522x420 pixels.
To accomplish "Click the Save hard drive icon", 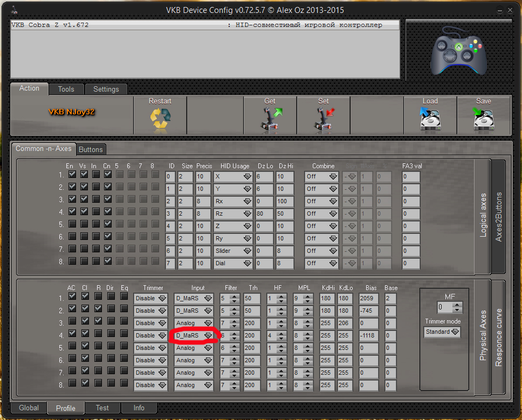I will point(483,119).
